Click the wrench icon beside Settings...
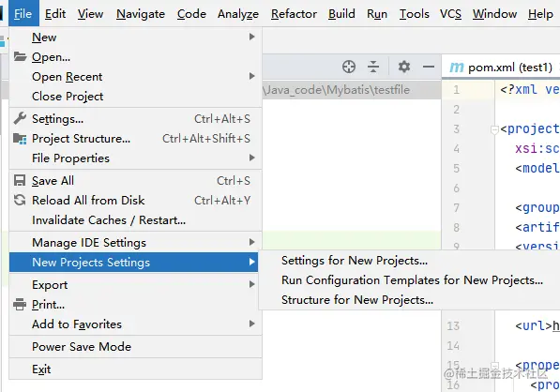This screenshot has height=392, width=560. 20,118
